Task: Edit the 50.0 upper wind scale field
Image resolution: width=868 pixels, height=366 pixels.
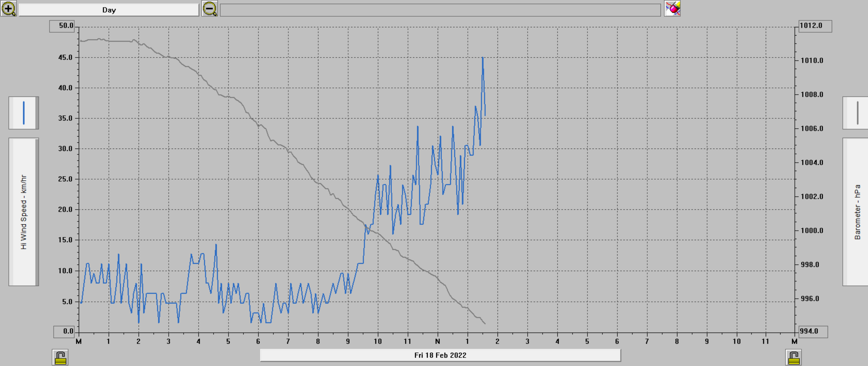Action: 62,26
